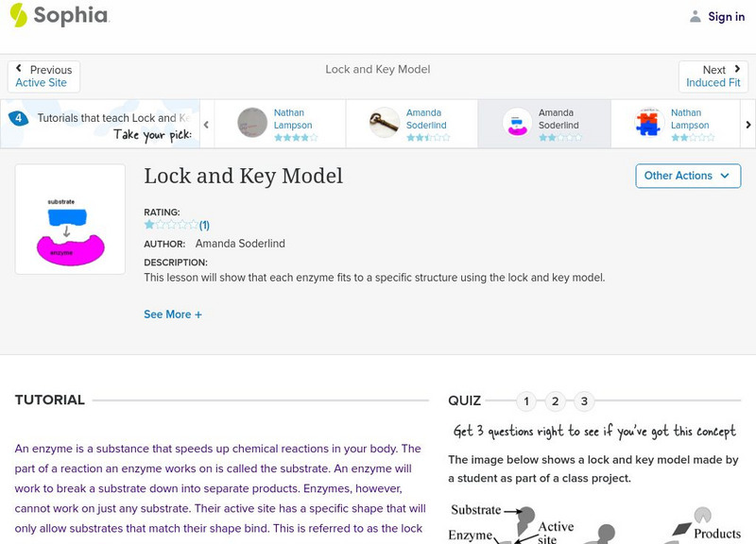Open the Other Actions dropdown
This screenshot has width=756, height=544.
(687, 176)
